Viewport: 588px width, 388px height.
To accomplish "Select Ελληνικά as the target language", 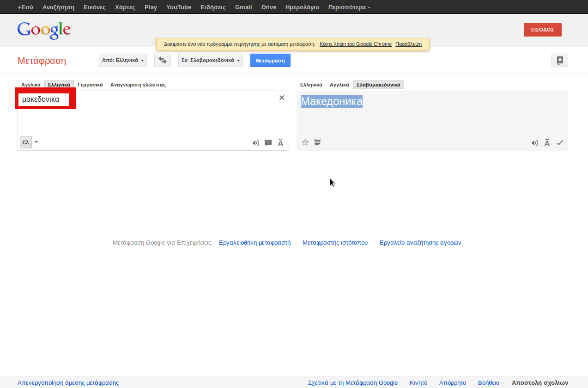I will pos(311,85).
